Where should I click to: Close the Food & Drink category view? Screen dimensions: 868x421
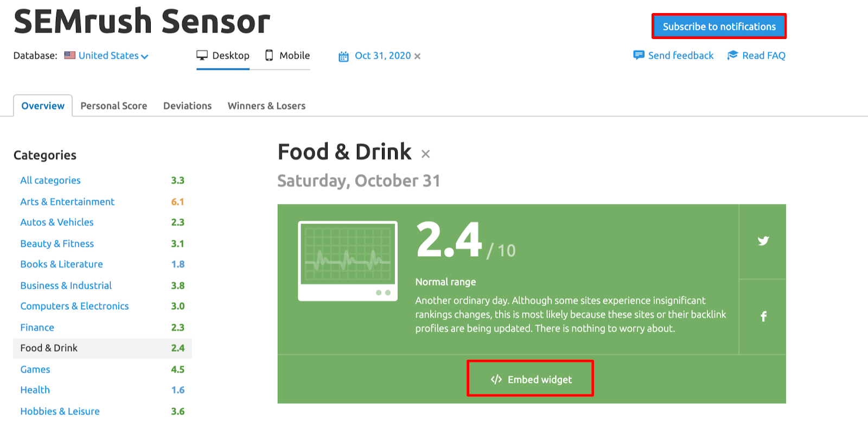point(426,154)
